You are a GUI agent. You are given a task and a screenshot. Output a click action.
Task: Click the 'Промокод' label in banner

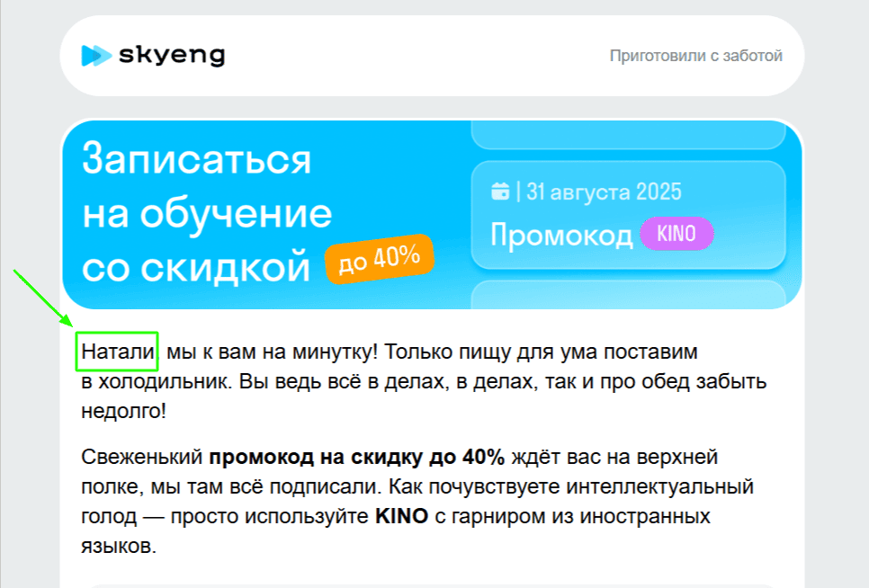point(560,235)
